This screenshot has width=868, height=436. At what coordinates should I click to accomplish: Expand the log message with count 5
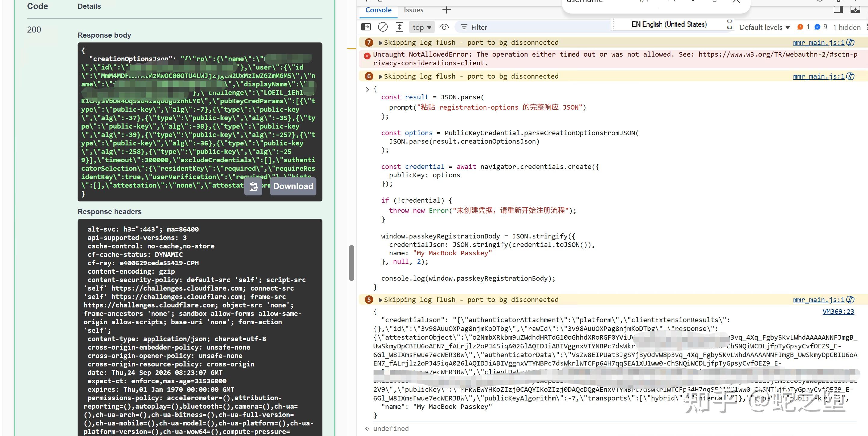(x=380, y=300)
